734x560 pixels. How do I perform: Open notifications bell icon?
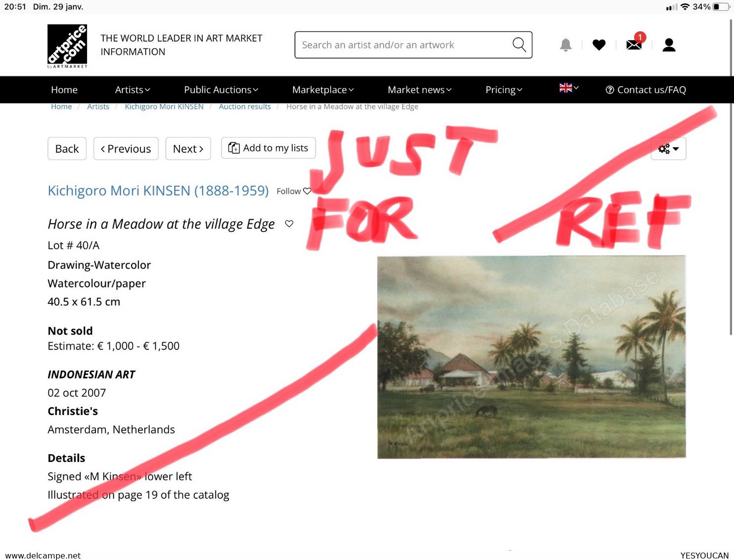coord(565,45)
